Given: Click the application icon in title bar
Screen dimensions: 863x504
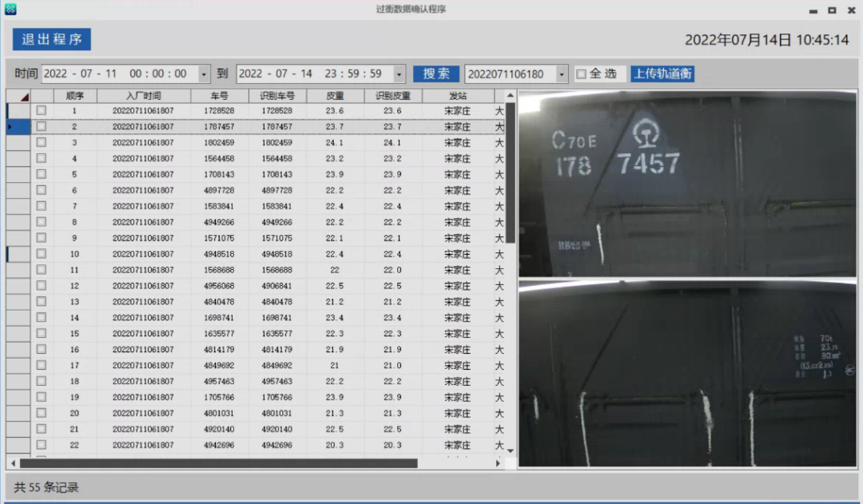Looking at the screenshot, I should (10, 9).
